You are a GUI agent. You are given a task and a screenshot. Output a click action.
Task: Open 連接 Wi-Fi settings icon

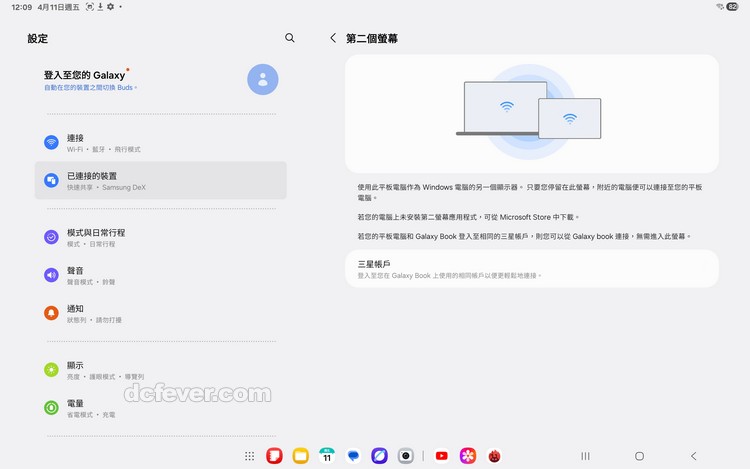coord(51,142)
